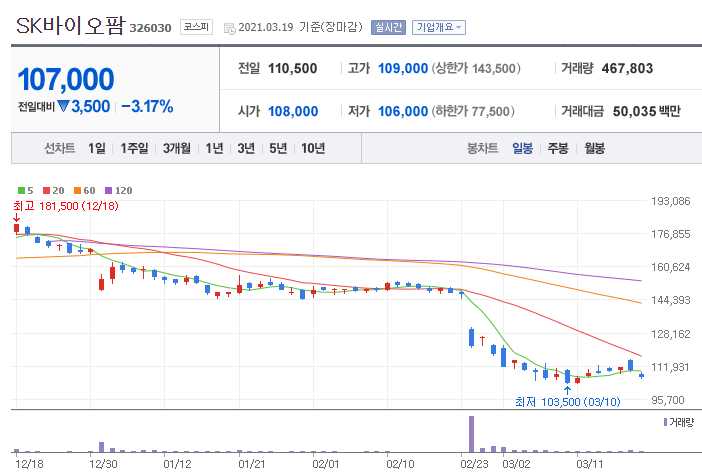Show the 3년 line chart

[246, 148]
